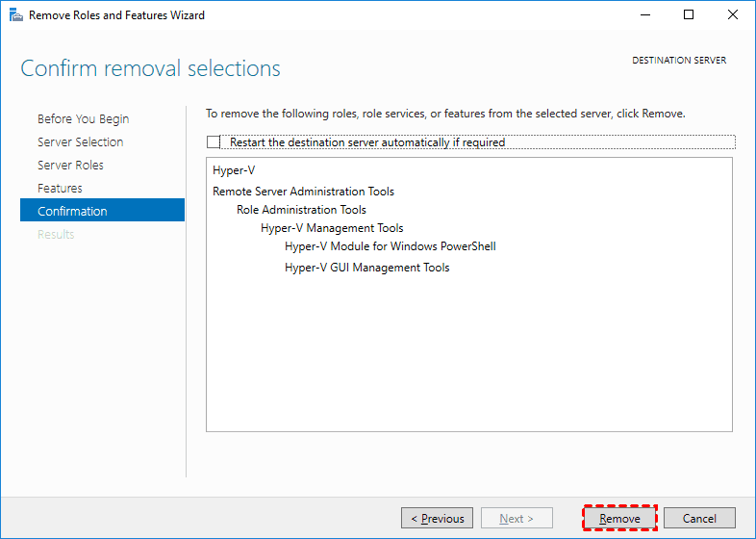Click Role Administration Tools in the list

coord(301,210)
